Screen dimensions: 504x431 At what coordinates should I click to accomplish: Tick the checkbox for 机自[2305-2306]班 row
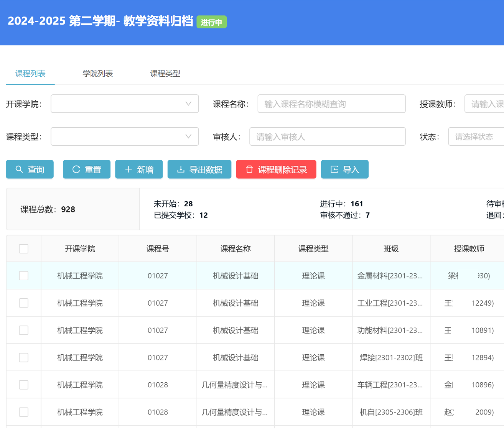24,412
